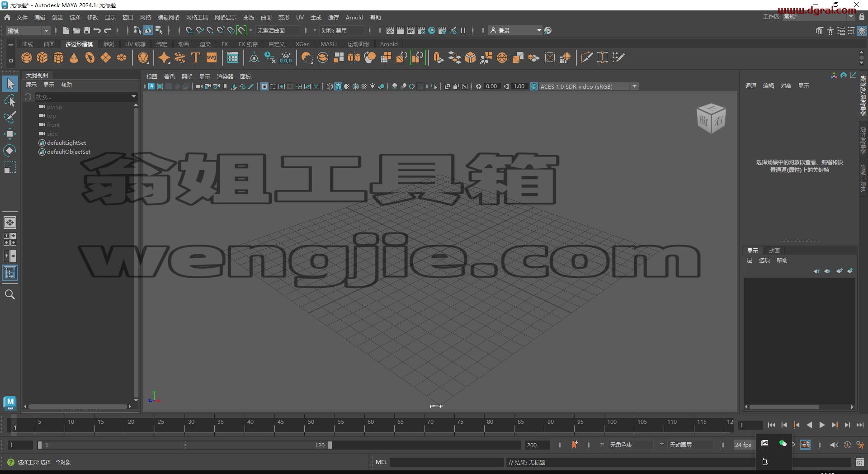This screenshot has height=474, width=868.
Task: Create a polygon sphere from the shelf
Action: point(27,57)
